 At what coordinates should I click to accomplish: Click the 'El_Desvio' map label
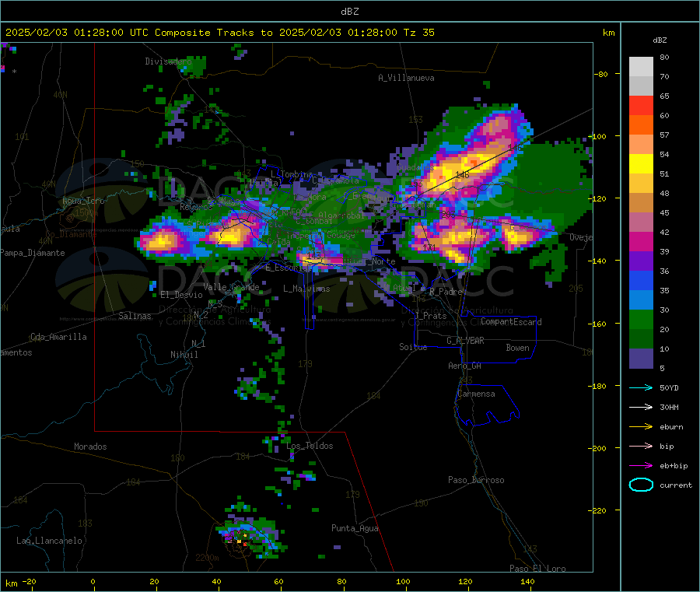(x=182, y=295)
